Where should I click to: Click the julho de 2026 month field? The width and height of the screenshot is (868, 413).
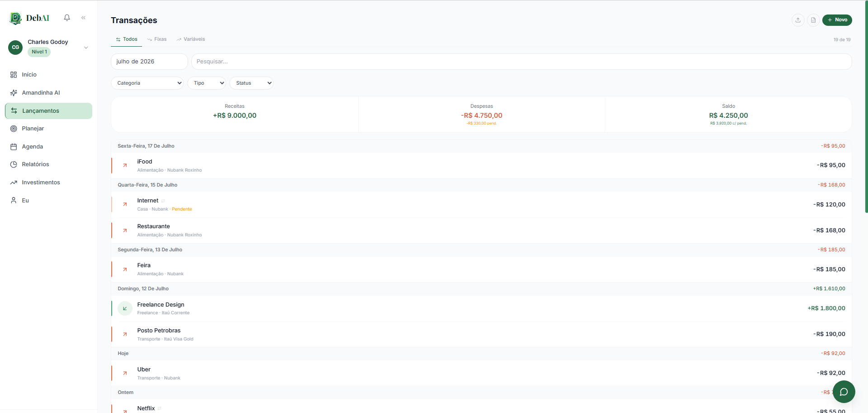coord(149,62)
